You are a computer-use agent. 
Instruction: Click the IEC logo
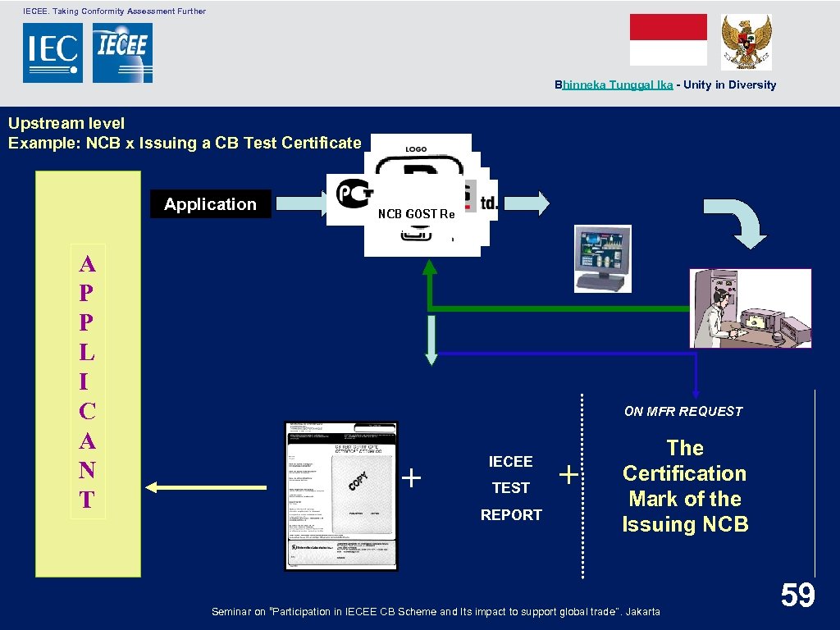pos(52,52)
